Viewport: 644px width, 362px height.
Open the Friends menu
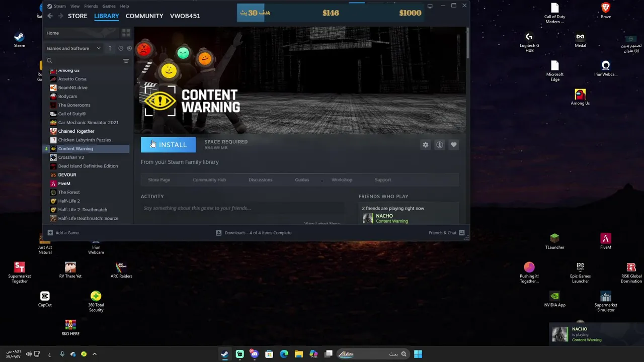click(91, 6)
